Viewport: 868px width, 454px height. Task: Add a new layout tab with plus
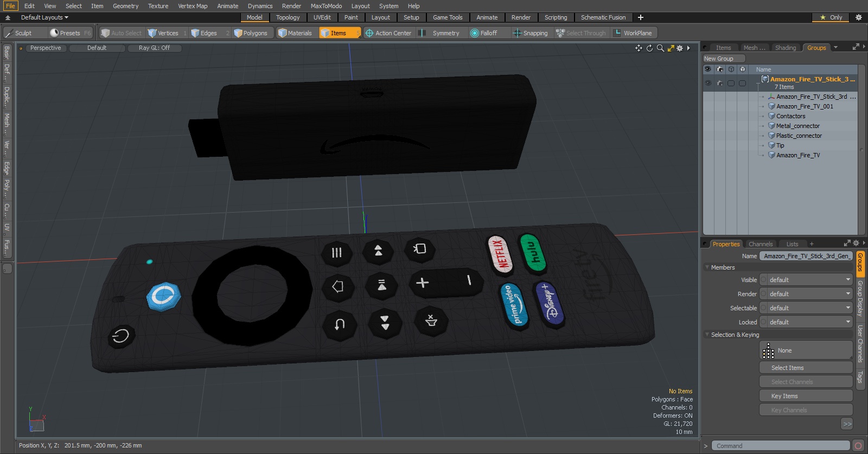(x=641, y=17)
